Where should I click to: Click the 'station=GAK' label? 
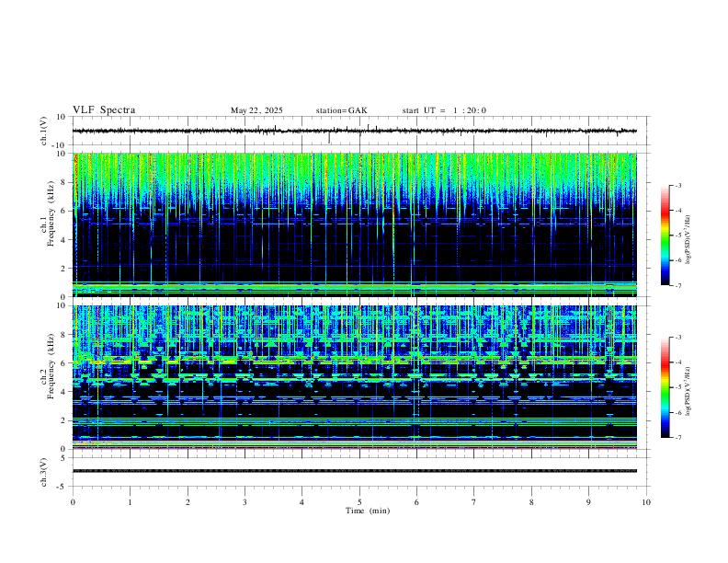[x=341, y=110]
